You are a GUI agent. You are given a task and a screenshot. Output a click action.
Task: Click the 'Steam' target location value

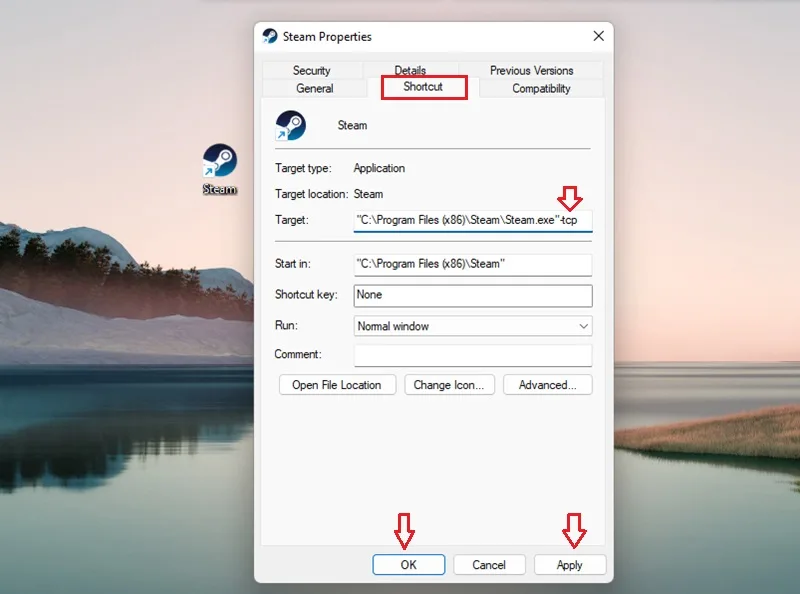368,194
